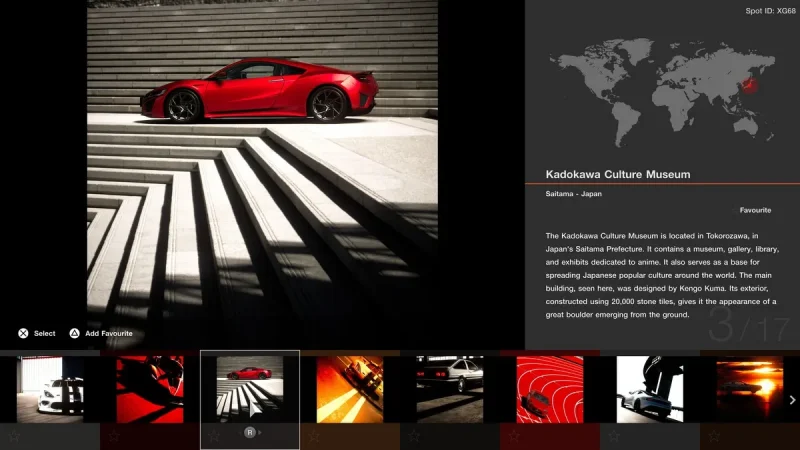Click the Favourite label in info panel

[x=755, y=211]
